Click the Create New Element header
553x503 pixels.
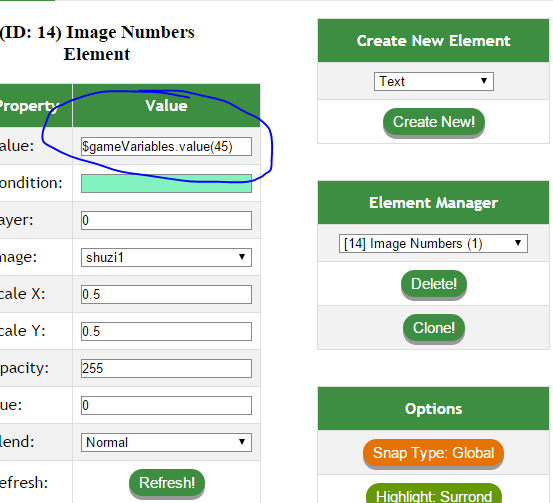[x=433, y=41]
